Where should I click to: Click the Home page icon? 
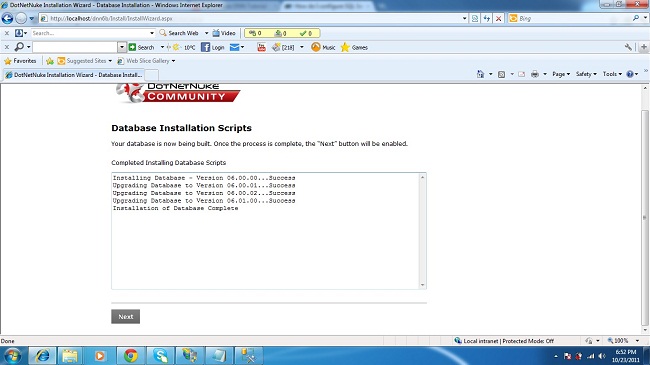(480, 74)
